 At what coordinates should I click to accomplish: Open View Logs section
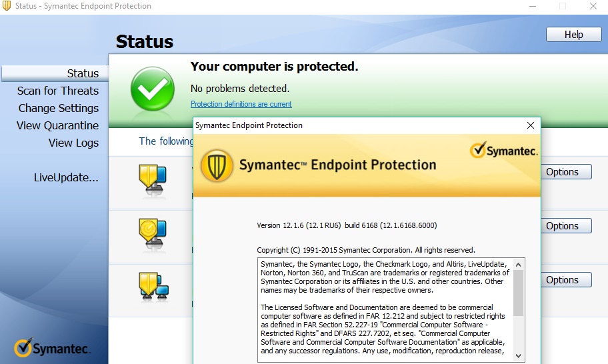coord(73,143)
